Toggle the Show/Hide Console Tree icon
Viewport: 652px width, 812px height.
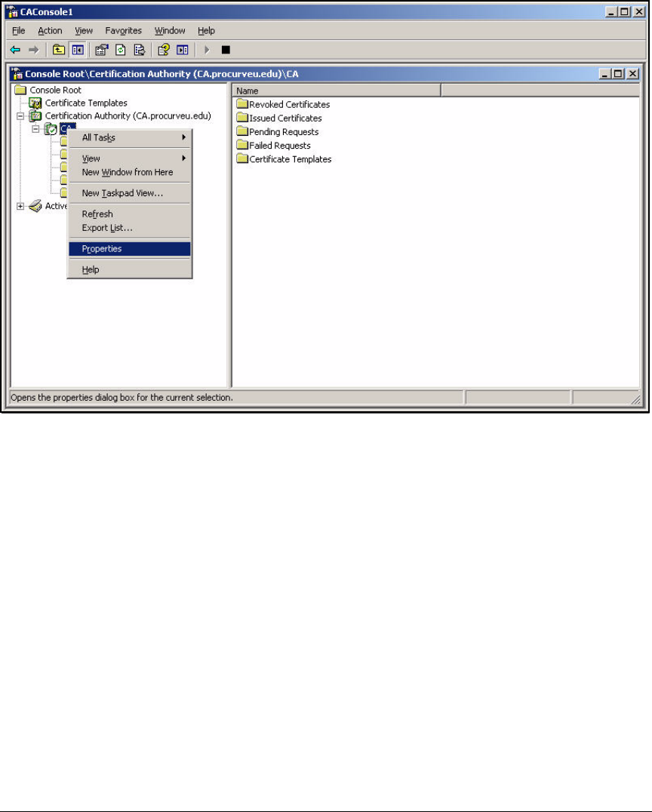(x=78, y=50)
